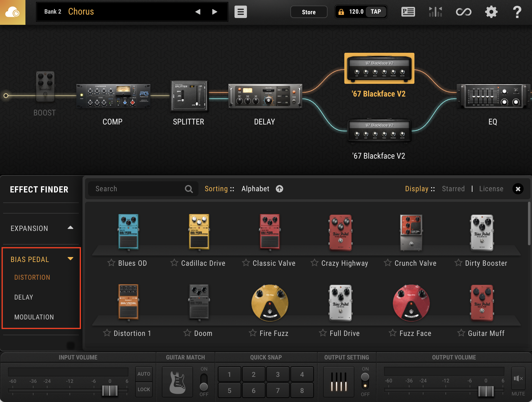Select the Doom pedal image
Image resolution: width=532 pixels, height=402 pixels.
tap(199, 302)
